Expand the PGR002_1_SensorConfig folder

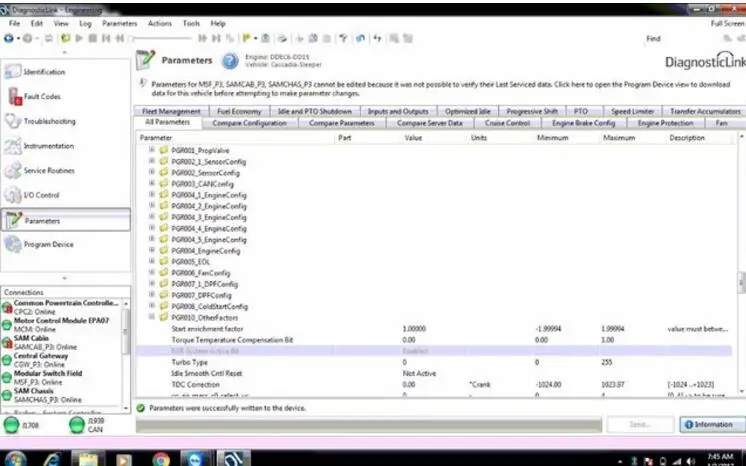pos(152,161)
